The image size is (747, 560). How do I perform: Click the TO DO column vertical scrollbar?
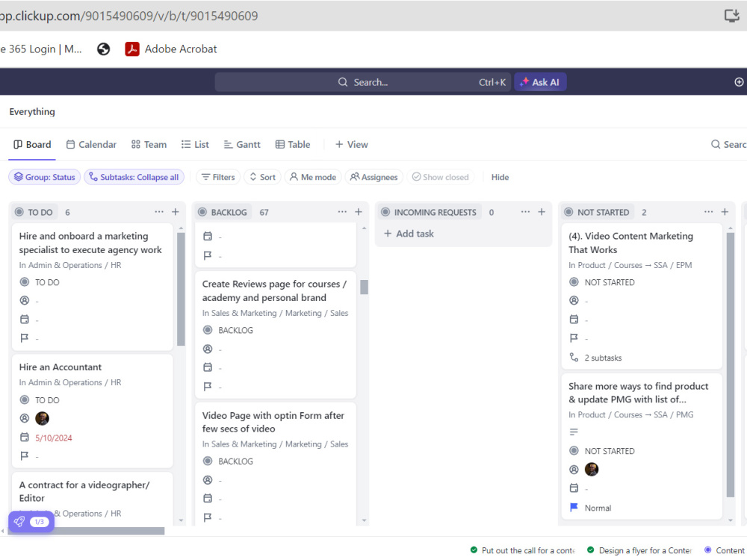click(x=181, y=289)
